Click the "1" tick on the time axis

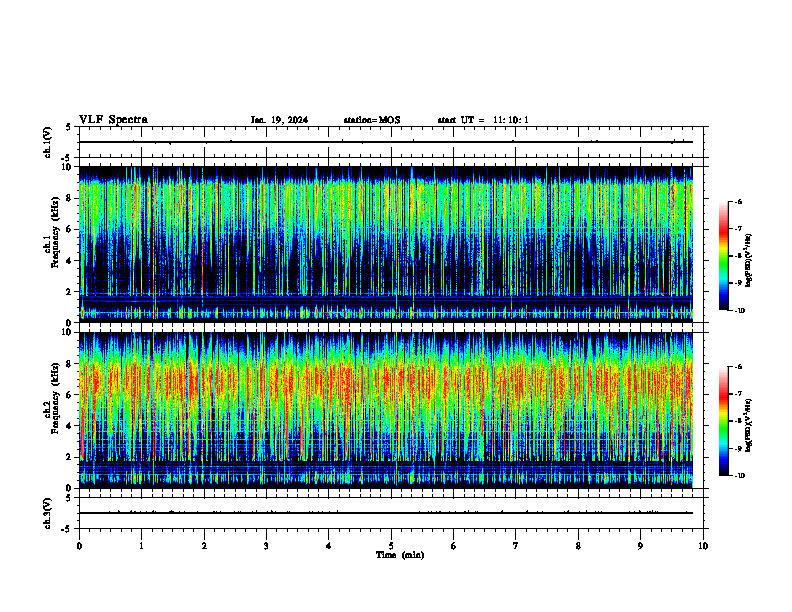click(x=141, y=546)
